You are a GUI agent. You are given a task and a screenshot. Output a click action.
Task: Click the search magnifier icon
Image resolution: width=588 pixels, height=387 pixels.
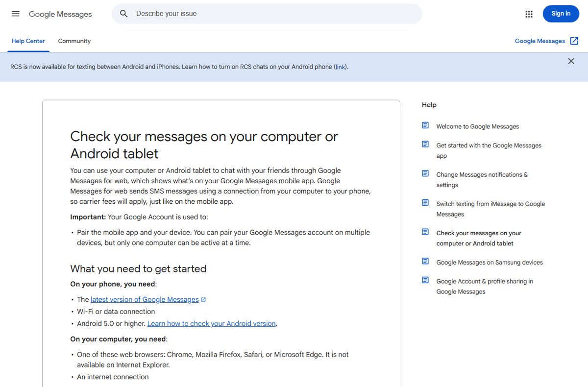[x=124, y=14]
